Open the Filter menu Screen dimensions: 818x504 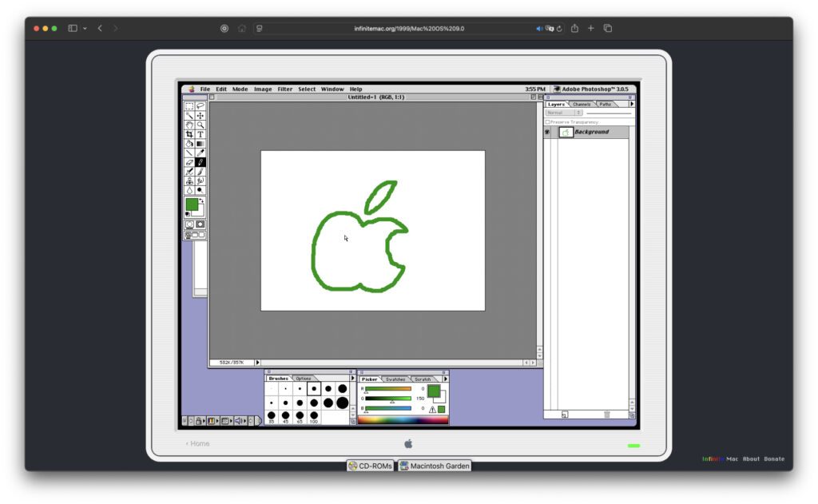click(x=285, y=89)
